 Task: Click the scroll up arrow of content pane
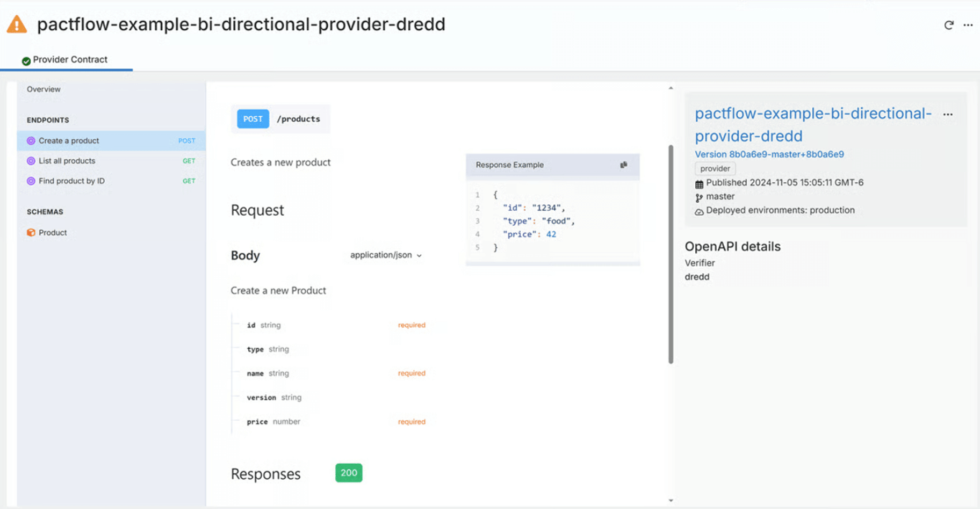point(671,88)
